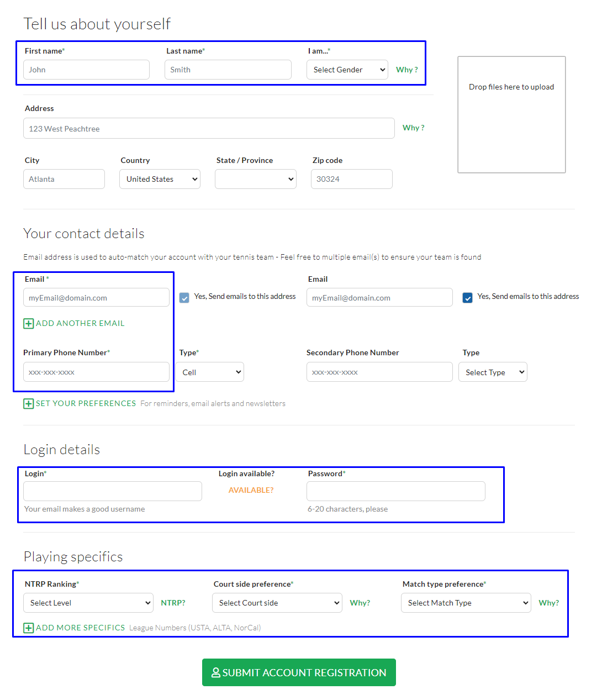Open the Country dropdown showing United States
The height and width of the screenshot is (700, 602).
[160, 179]
